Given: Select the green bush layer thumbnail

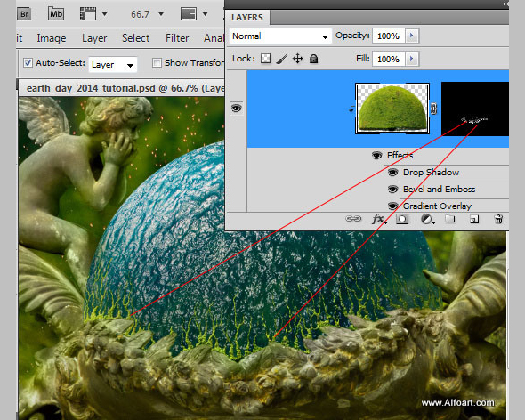Looking at the screenshot, I should click(392, 109).
